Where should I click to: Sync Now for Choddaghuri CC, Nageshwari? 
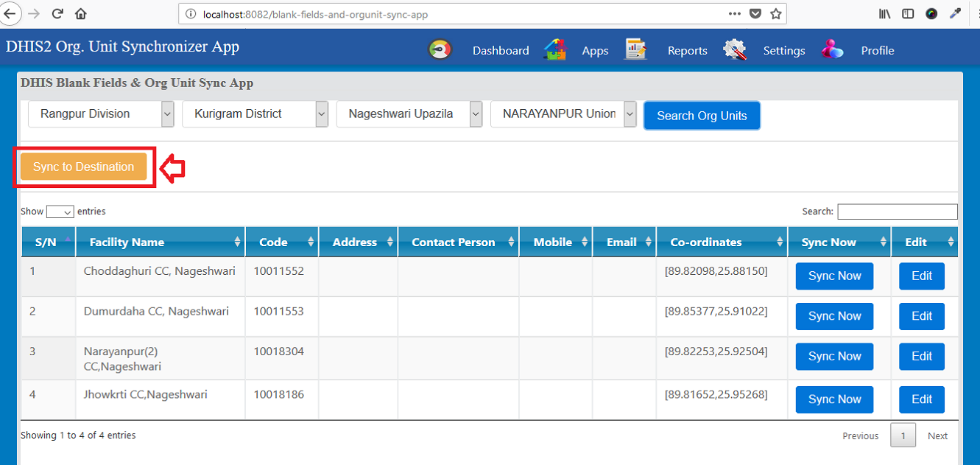tap(834, 276)
